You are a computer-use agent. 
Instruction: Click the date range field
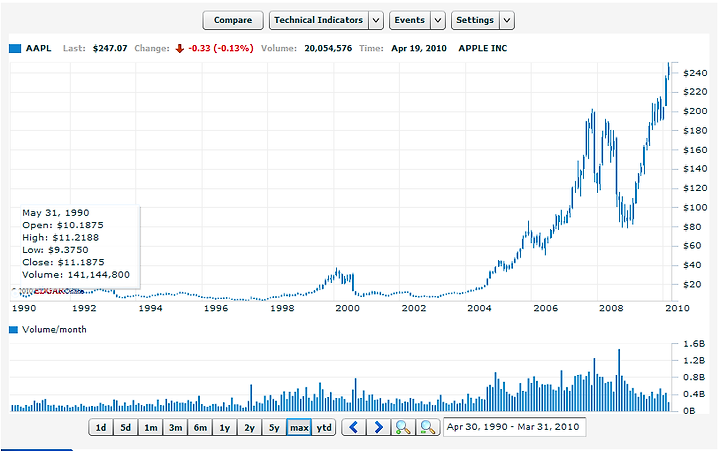point(514,427)
